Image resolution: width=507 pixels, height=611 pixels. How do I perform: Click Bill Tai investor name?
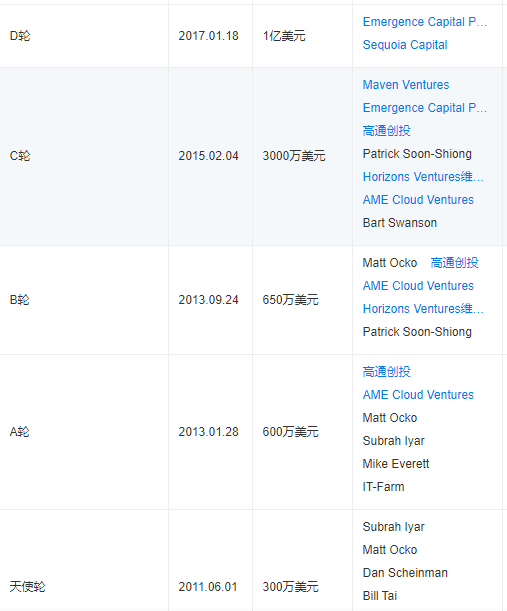(x=380, y=596)
